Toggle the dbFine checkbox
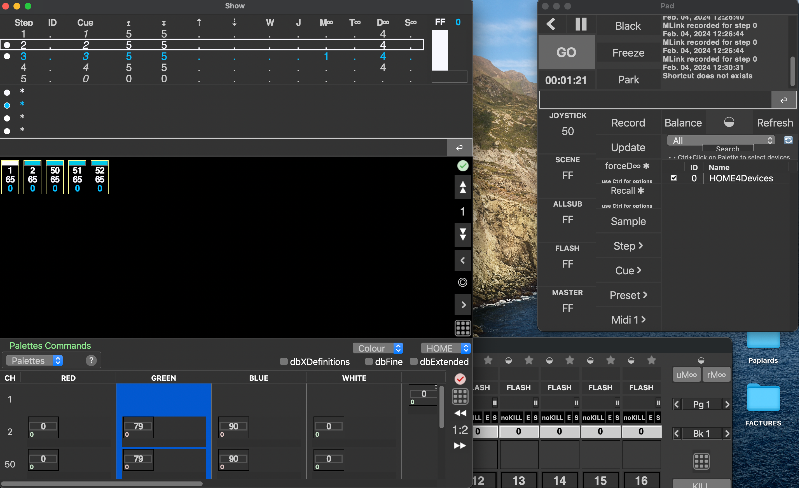 point(369,361)
